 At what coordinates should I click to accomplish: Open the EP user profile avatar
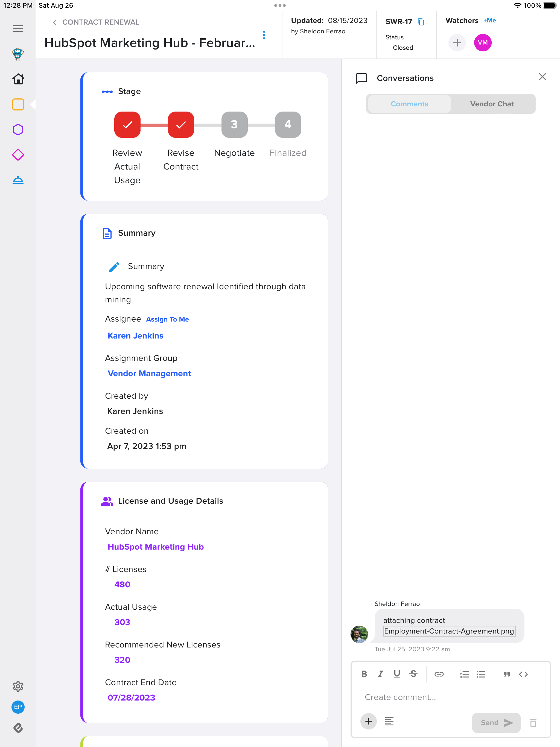click(18, 707)
